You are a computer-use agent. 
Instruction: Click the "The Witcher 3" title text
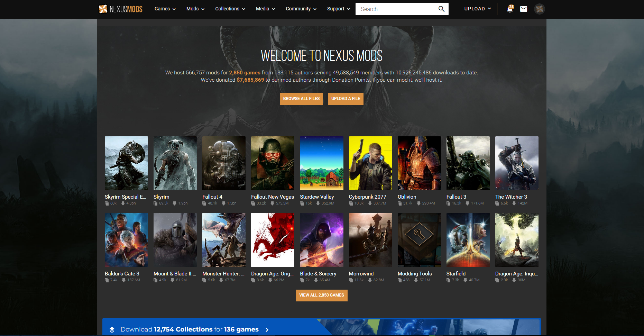pos(511,197)
